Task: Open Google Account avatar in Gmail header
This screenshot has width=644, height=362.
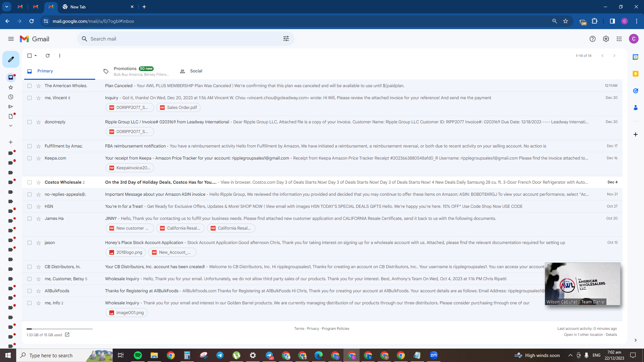Action: coord(634,39)
